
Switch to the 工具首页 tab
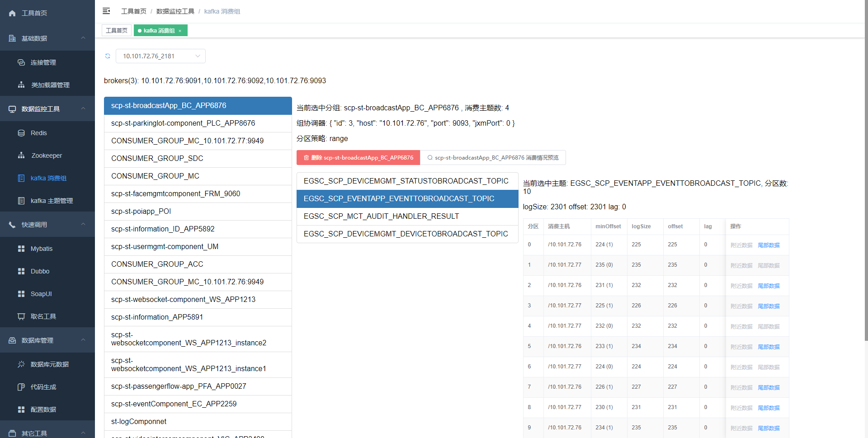tap(117, 30)
